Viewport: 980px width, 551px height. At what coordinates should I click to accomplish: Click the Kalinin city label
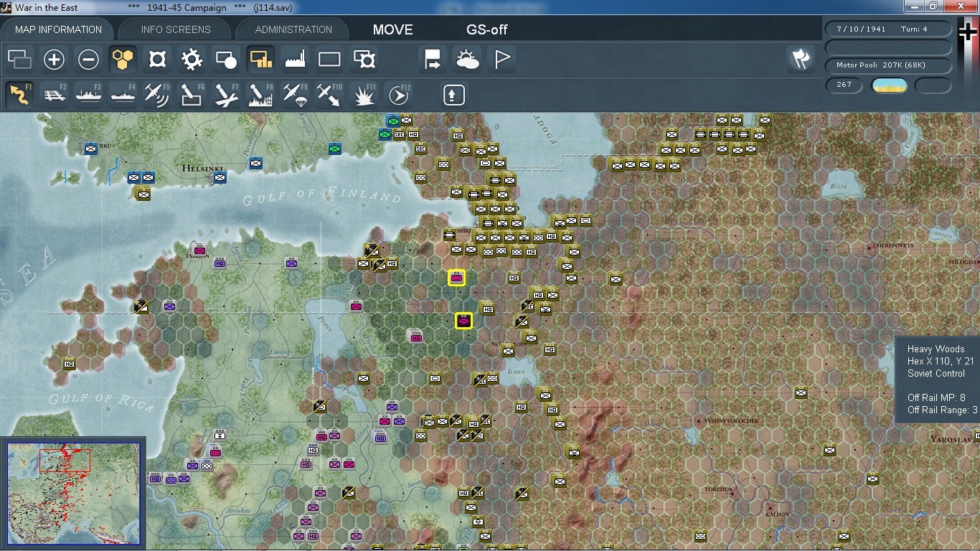(778, 514)
